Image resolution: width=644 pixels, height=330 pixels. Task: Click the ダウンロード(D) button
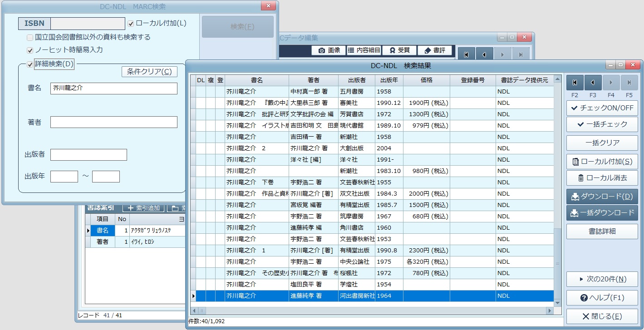[x=602, y=197]
